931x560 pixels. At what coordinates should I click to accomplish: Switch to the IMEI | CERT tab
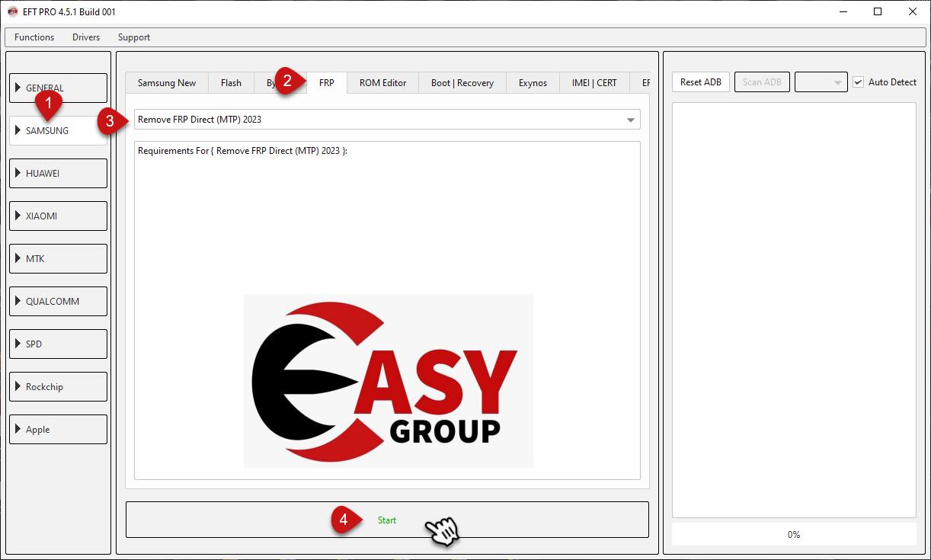click(x=595, y=83)
